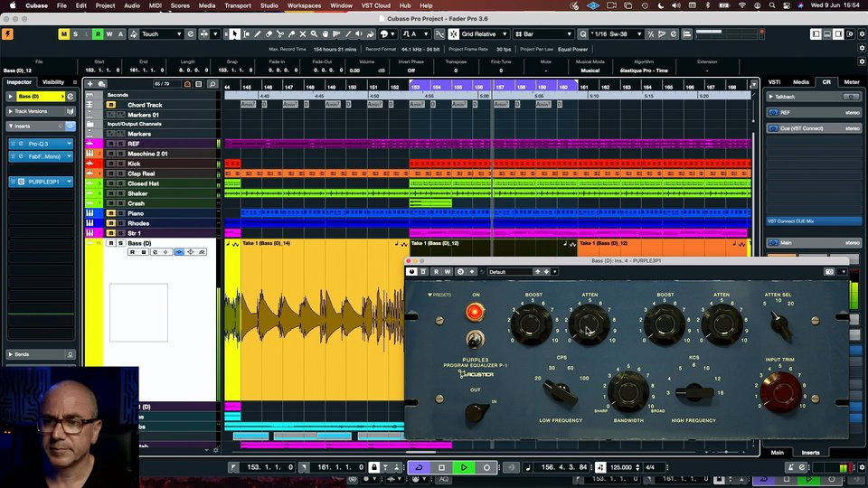Click the Cue (VST Connect) channel

click(x=813, y=128)
